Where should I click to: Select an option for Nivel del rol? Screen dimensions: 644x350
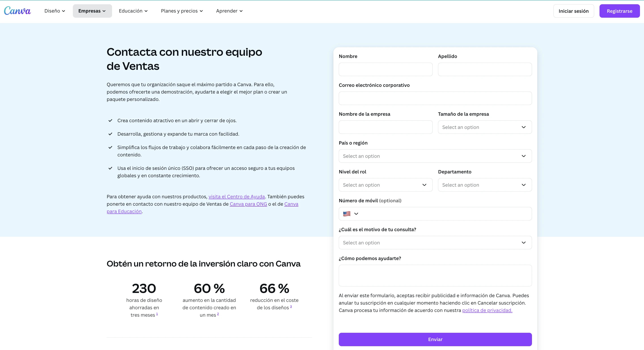click(385, 185)
